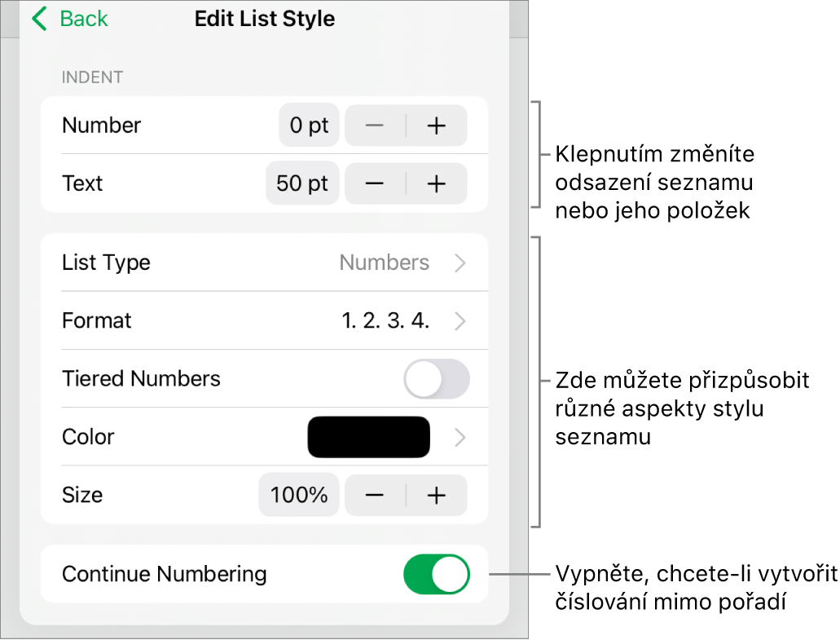Tap the Edit List Style title
This screenshot has height=640, width=840.
click(x=264, y=19)
